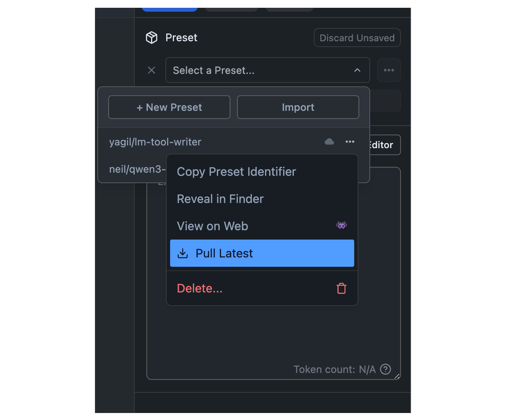The height and width of the screenshot is (420, 506).
Task: Select Pull Latest menu entry
Action: (x=224, y=254)
